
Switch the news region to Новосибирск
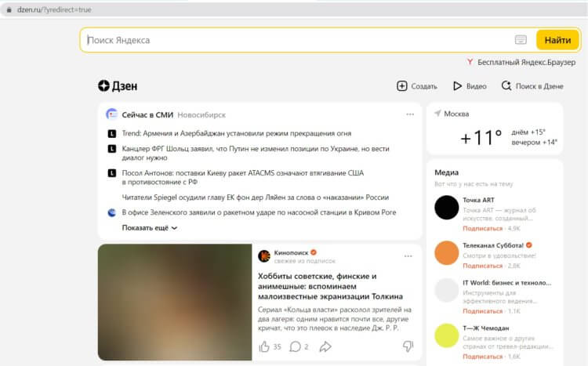coord(201,114)
